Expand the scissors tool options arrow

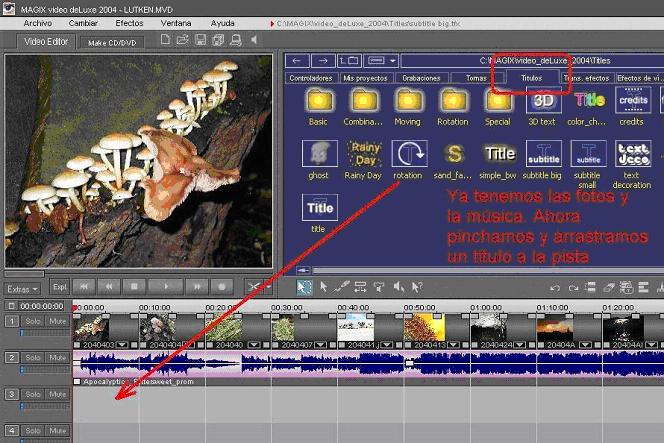(268, 287)
